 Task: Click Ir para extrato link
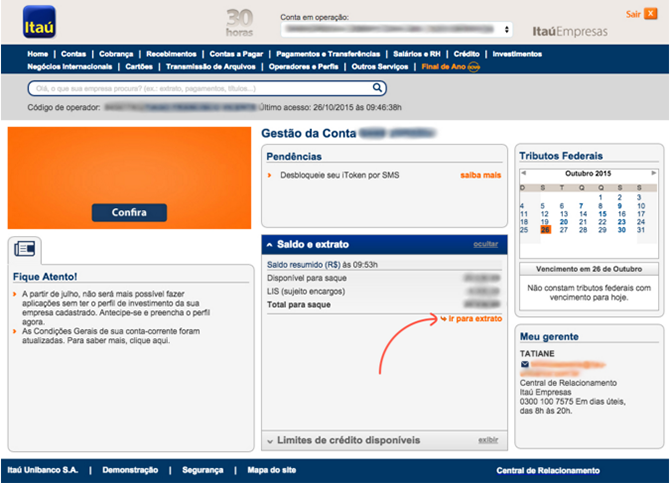pos(475,319)
